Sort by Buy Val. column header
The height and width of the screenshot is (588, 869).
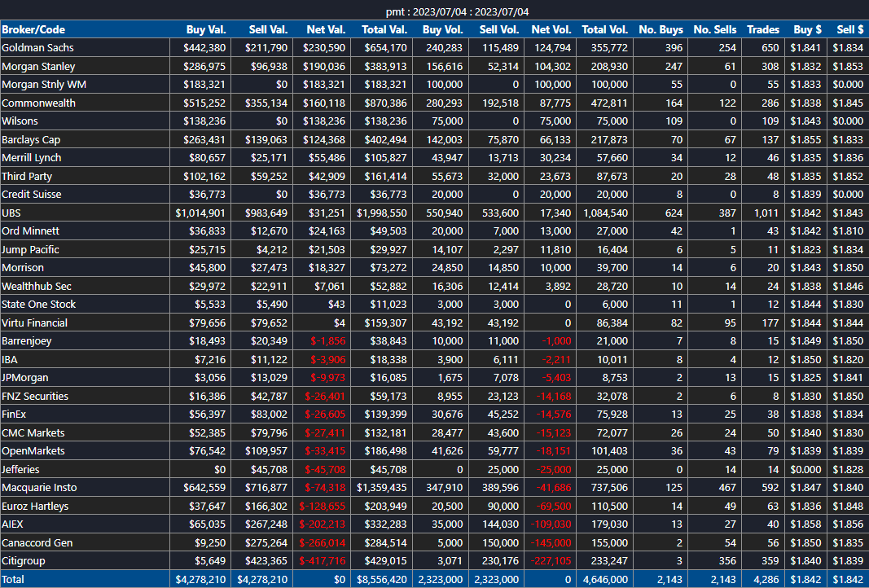pos(206,30)
